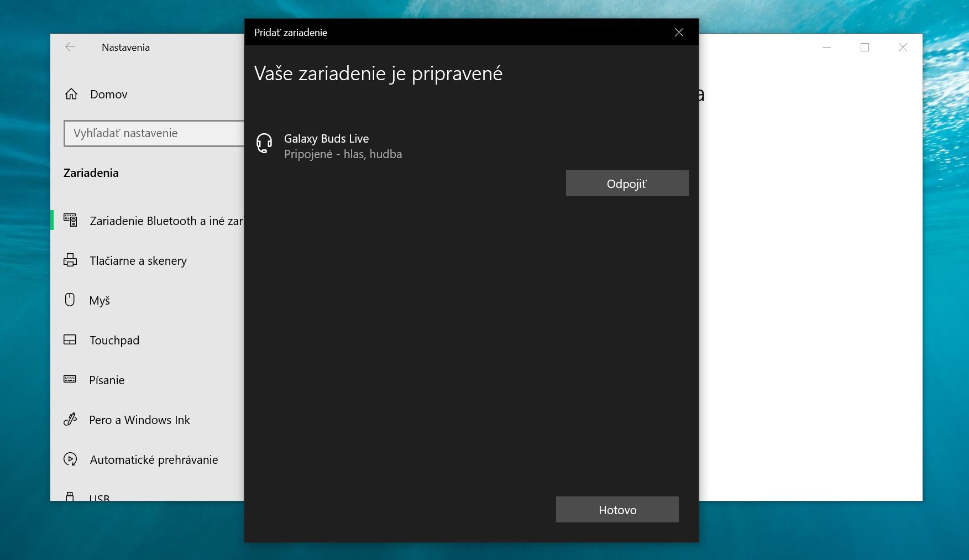Viewport: 969px width, 560px height.
Task: Click the USB icon in the sidebar
Action: click(x=70, y=496)
